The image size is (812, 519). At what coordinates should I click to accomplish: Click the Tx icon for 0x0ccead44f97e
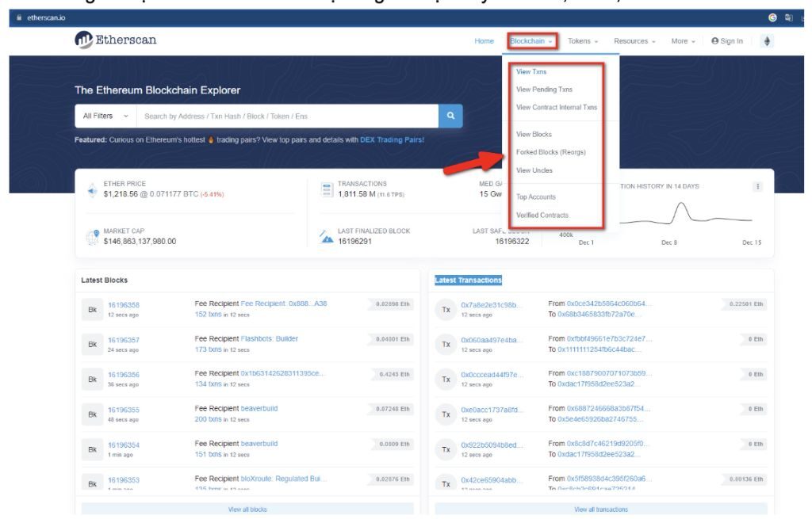click(446, 380)
